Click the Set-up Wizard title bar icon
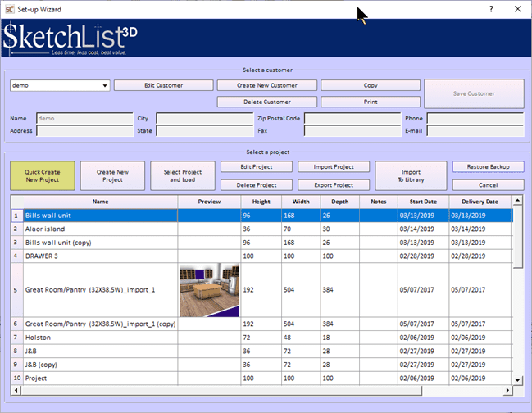This screenshot has width=532, height=413. [x=10, y=8]
